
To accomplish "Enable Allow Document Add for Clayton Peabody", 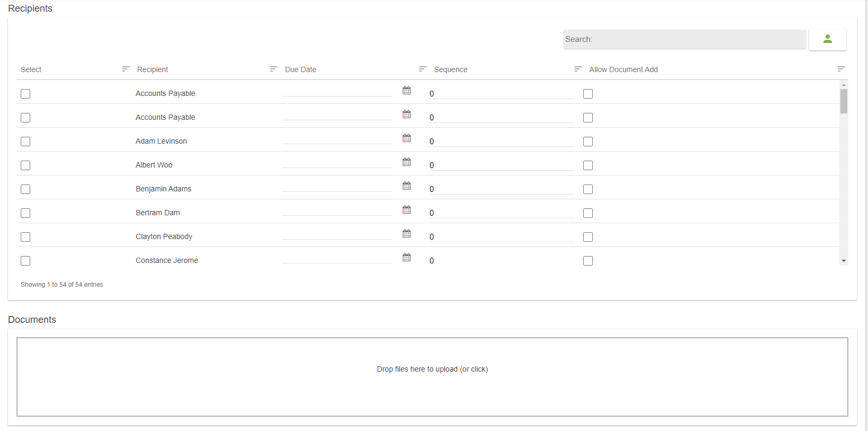I will 588,237.
